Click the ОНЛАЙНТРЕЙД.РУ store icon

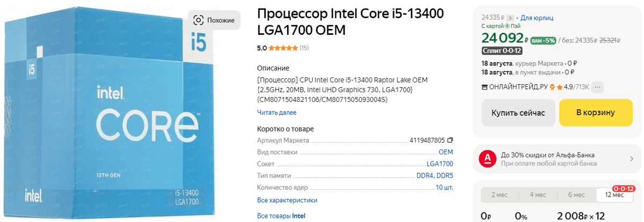click(485, 87)
